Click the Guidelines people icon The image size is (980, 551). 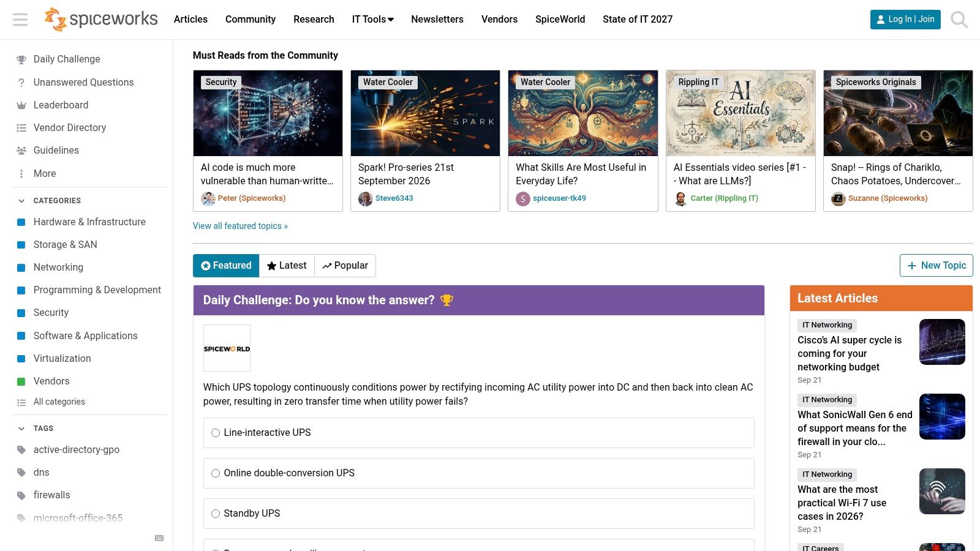tap(21, 151)
